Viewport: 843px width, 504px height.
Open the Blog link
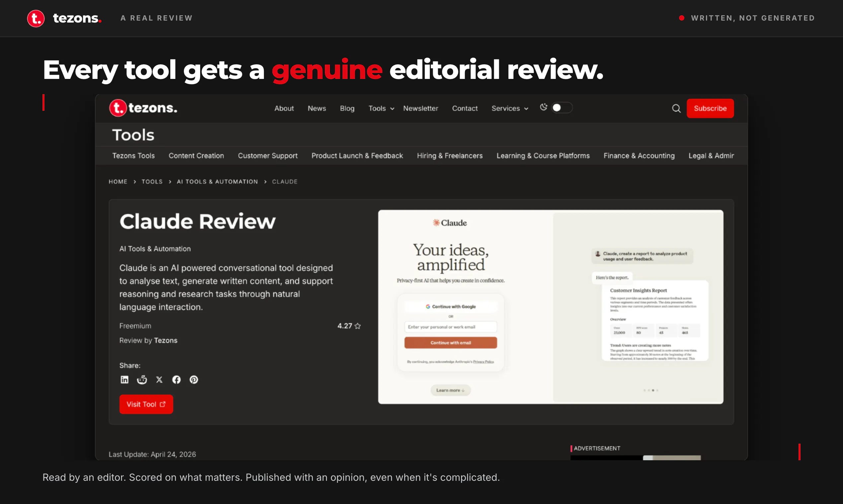347,108
